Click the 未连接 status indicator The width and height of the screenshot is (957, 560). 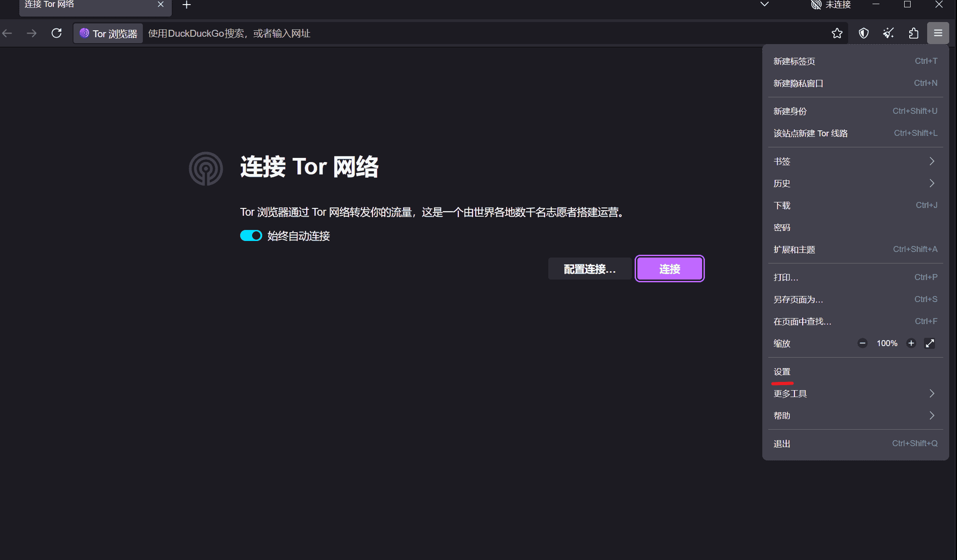click(x=831, y=5)
